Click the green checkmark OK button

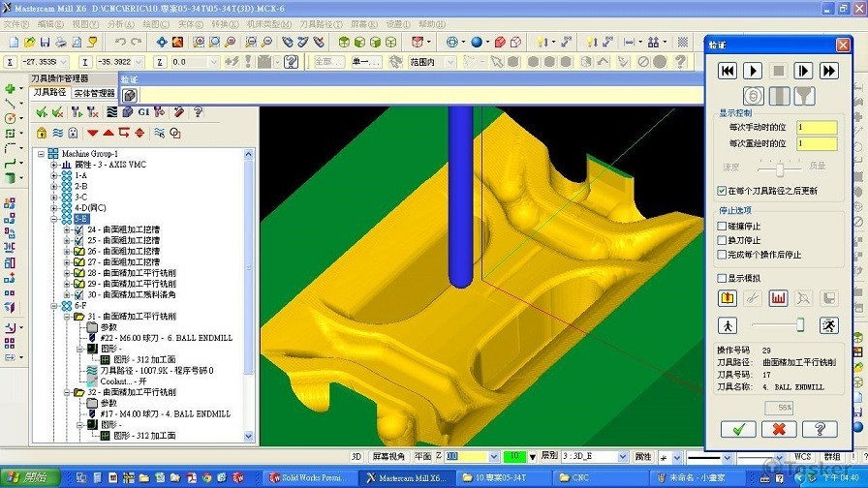point(738,429)
